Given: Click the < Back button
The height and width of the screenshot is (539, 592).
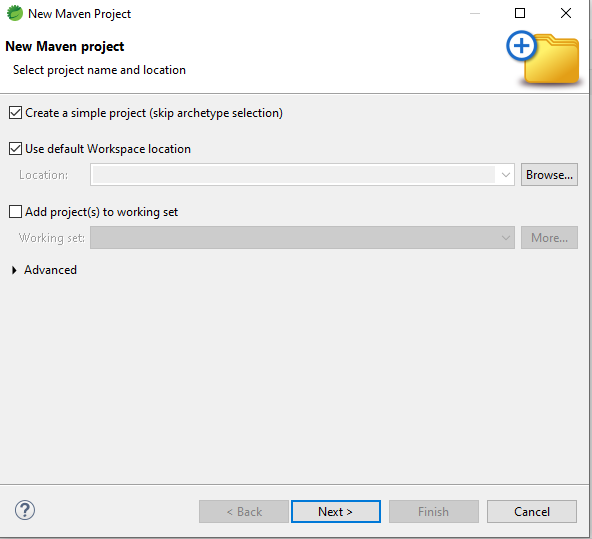Looking at the screenshot, I should click(244, 511).
